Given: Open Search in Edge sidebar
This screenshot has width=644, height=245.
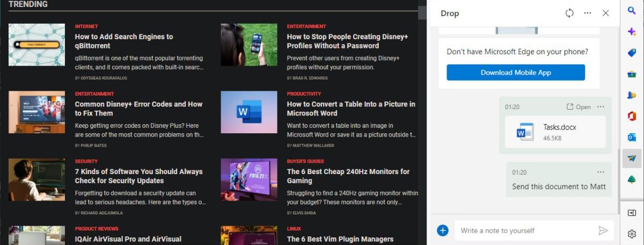Looking at the screenshot, I should [632, 10].
